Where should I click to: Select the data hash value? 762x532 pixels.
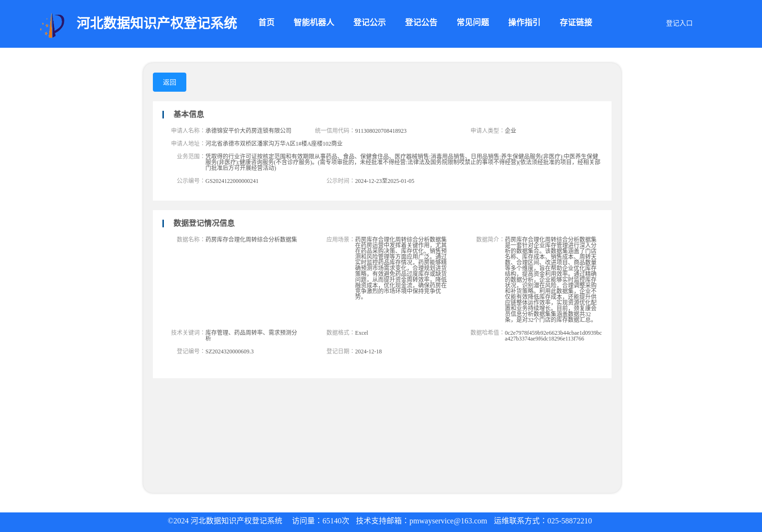click(553, 336)
